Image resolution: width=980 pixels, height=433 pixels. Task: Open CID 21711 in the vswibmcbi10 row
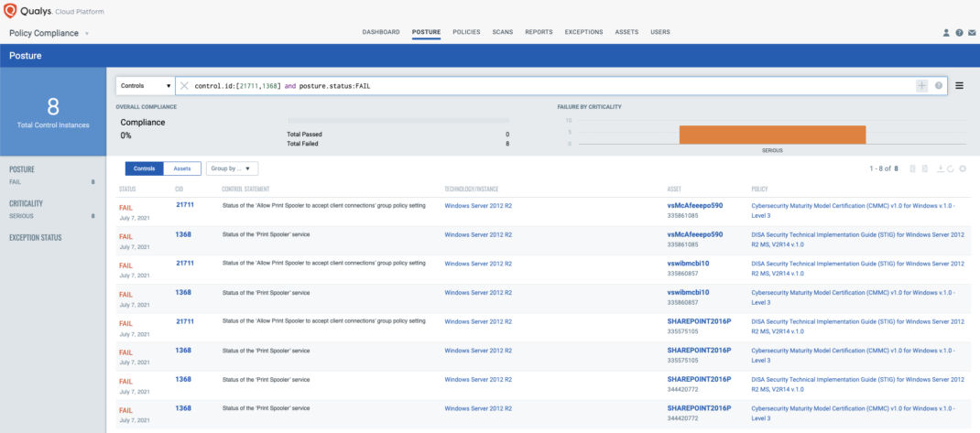(185, 263)
